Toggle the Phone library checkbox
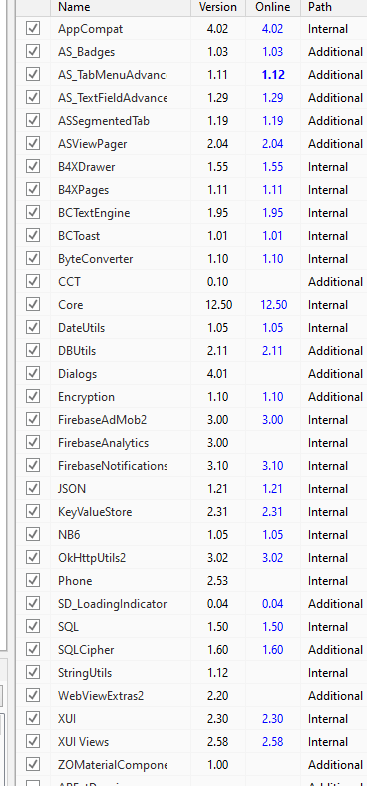367x786 pixels. click(x=33, y=580)
